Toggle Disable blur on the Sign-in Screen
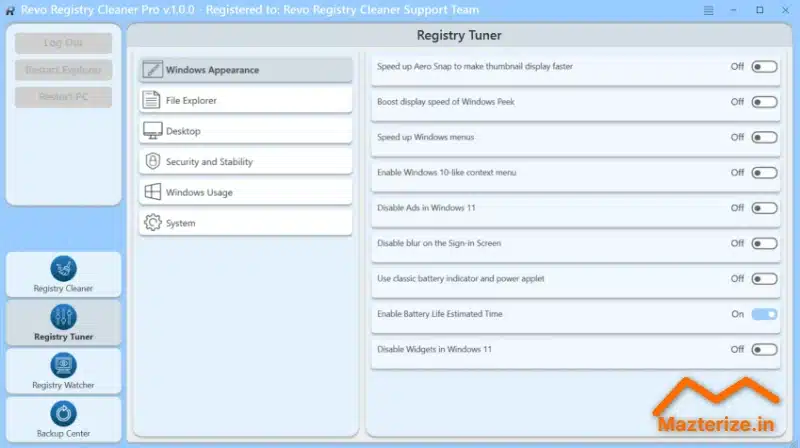 [x=764, y=243]
